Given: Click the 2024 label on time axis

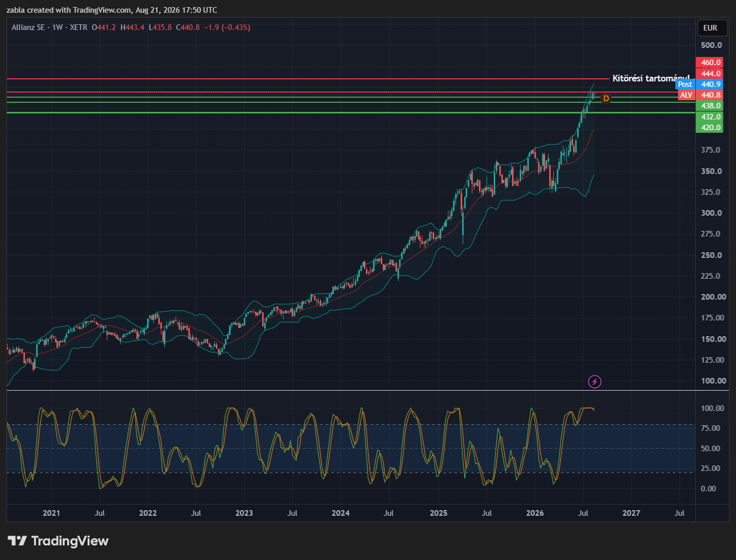Looking at the screenshot, I should coord(341,513).
